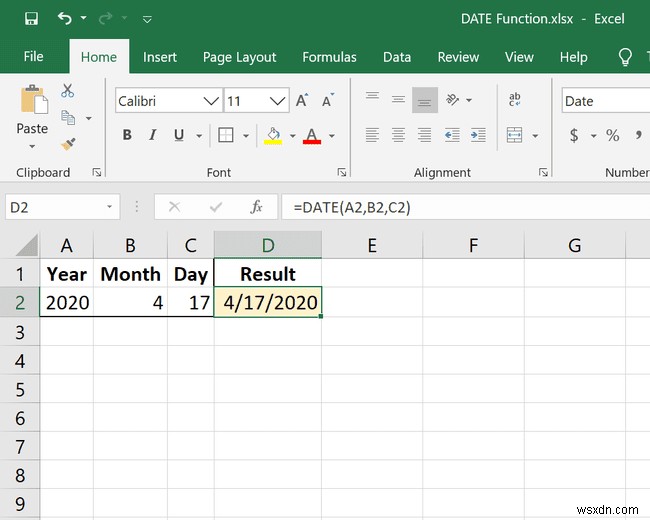Click the Copy icon
650x520 pixels.
pos(68,118)
